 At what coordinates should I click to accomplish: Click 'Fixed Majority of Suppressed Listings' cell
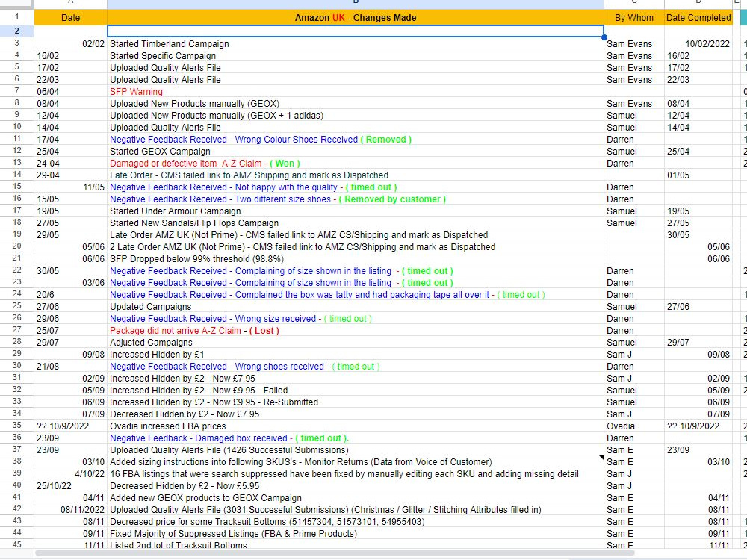click(356, 534)
